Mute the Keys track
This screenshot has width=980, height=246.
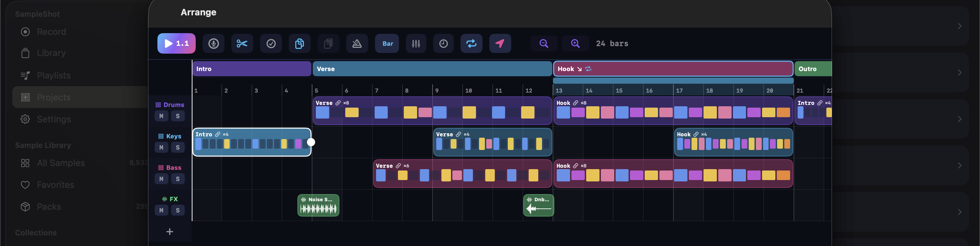tap(161, 148)
